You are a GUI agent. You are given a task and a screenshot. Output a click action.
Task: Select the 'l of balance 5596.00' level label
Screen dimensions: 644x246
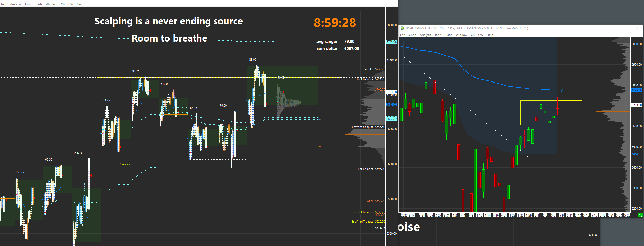point(371,169)
